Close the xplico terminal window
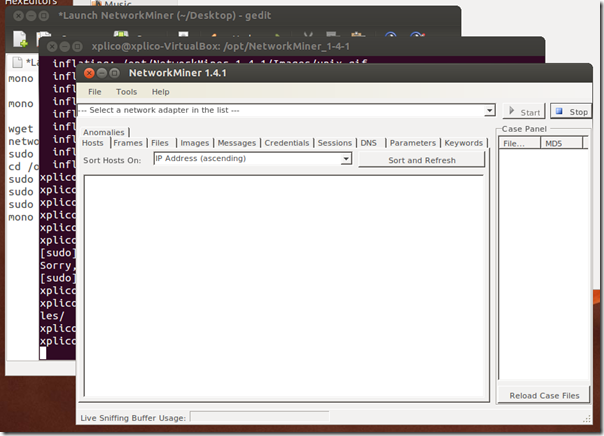 tap(52, 47)
